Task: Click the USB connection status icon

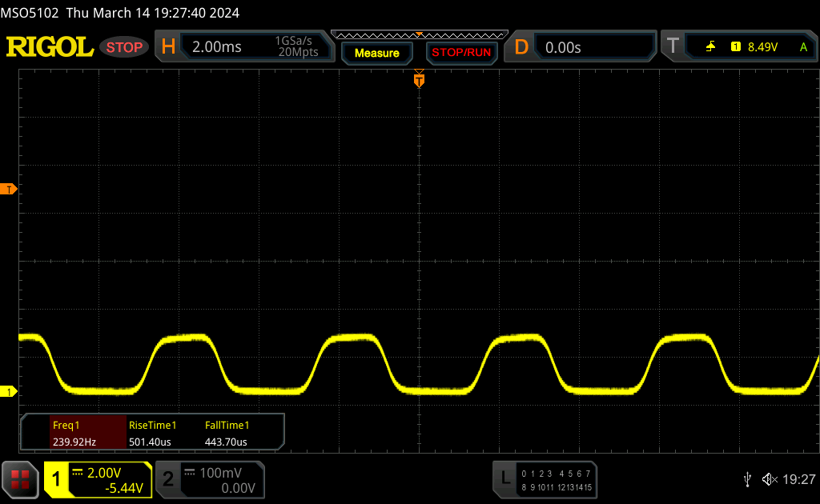Action: click(x=747, y=479)
